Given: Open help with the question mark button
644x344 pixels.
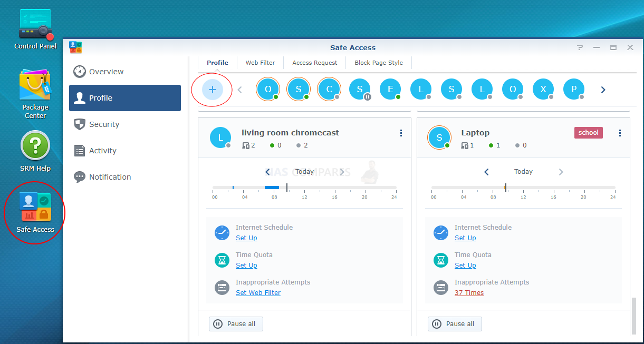Looking at the screenshot, I should (580, 47).
